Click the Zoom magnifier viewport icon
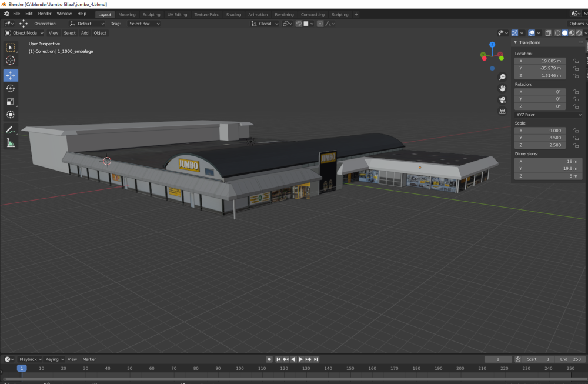Screen dimensions: 588x384 (x=502, y=77)
